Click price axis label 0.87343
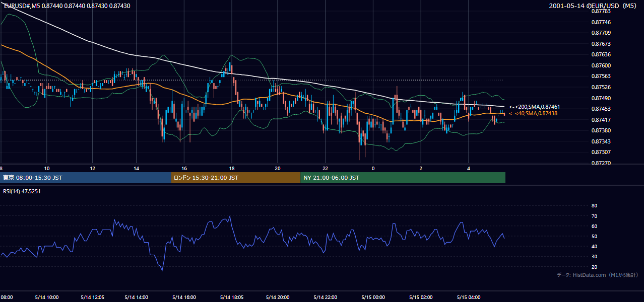This screenshot has height=302, width=644. pyautogui.click(x=601, y=141)
